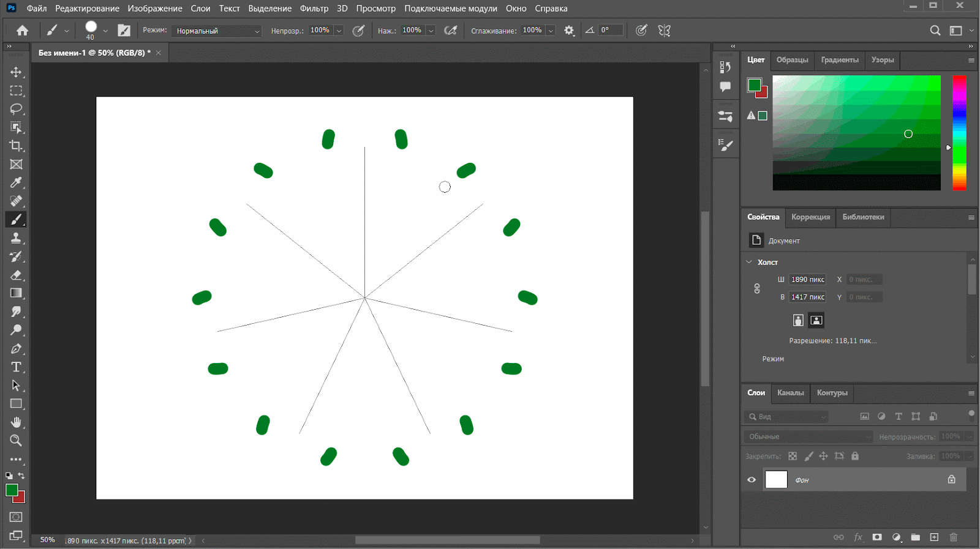
Task: Open the Сглаживание dropdown arrow
Action: (551, 31)
